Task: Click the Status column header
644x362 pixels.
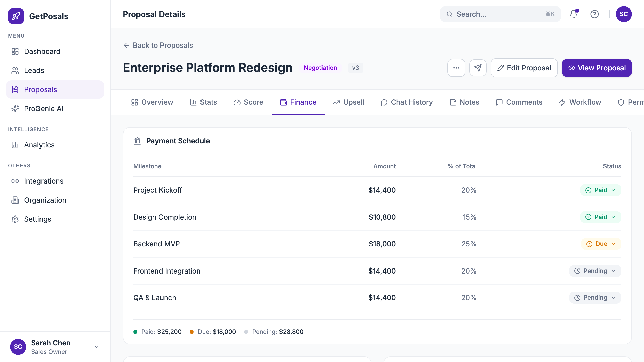Action: point(612,166)
